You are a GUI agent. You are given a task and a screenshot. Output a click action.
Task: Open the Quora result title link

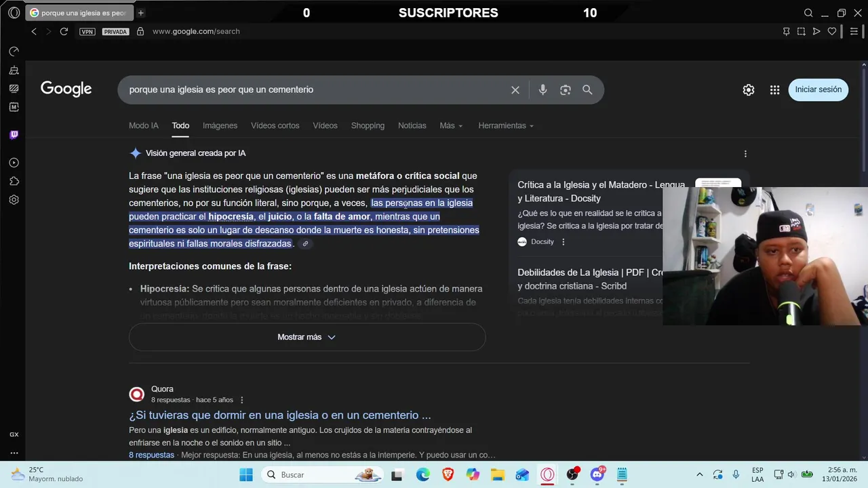point(280,415)
